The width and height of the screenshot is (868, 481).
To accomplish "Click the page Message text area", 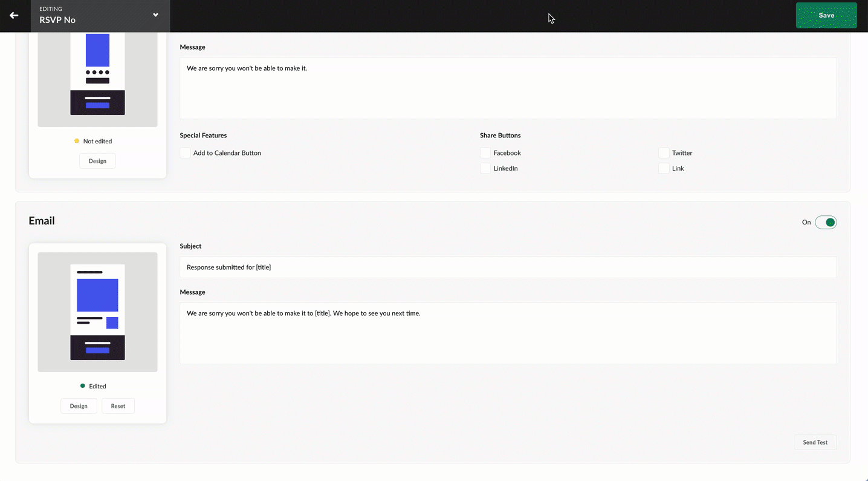I will [x=508, y=88].
